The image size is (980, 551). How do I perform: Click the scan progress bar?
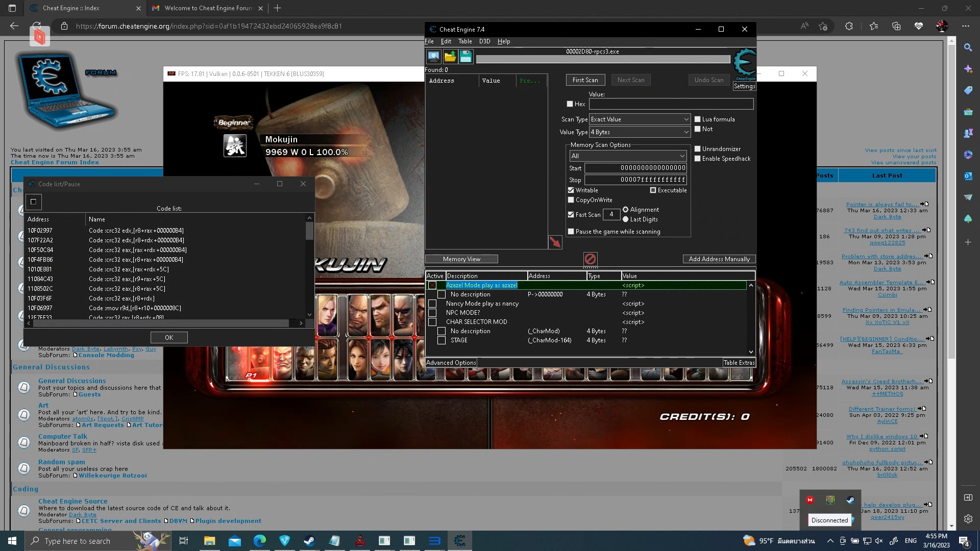pyautogui.click(x=603, y=60)
